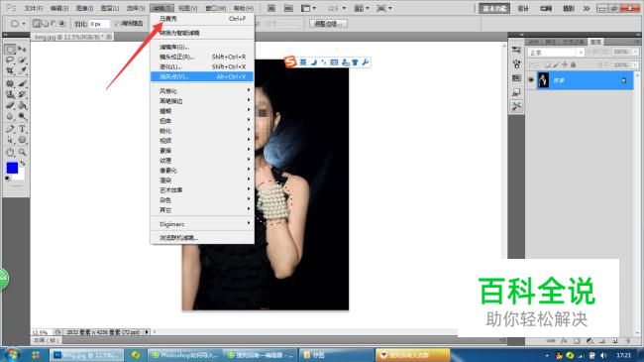644x362 pixels.
Task: Select the Eyedropper tool
Action: pyautogui.click(x=22, y=71)
